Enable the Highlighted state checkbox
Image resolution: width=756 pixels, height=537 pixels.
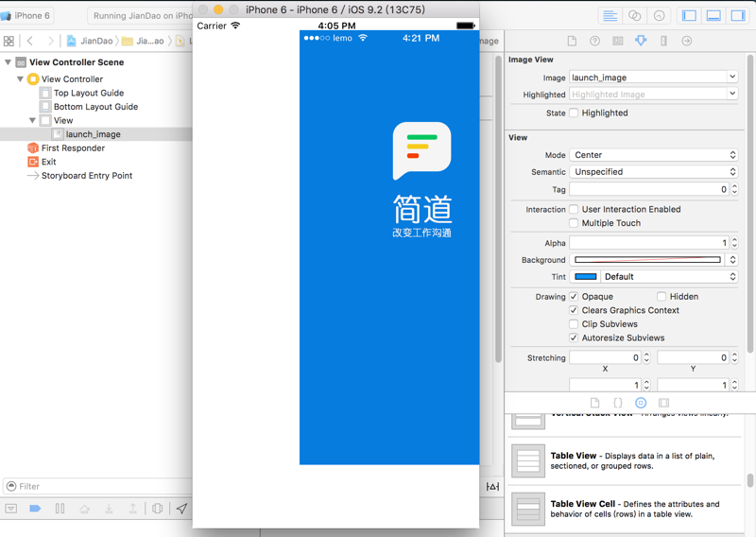click(574, 113)
